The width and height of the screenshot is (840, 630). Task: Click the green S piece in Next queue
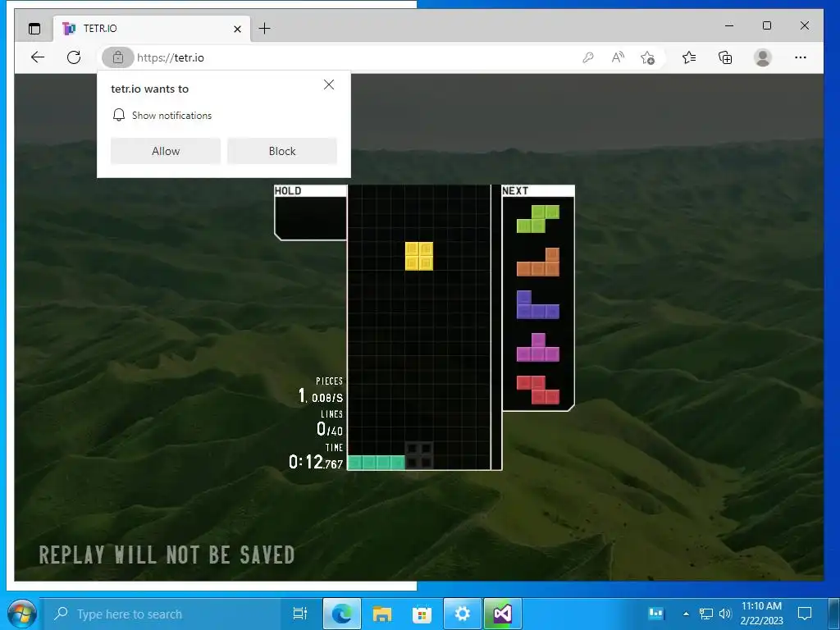(x=538, y=218)
